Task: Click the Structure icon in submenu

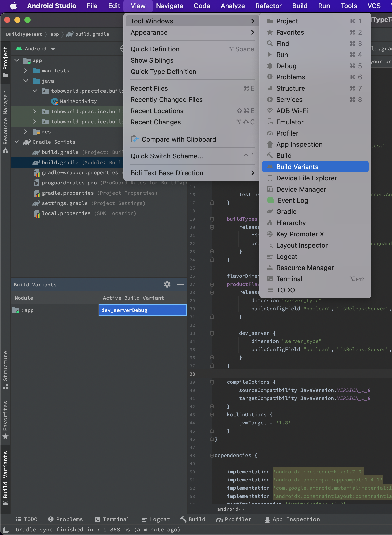Action: 270,88
